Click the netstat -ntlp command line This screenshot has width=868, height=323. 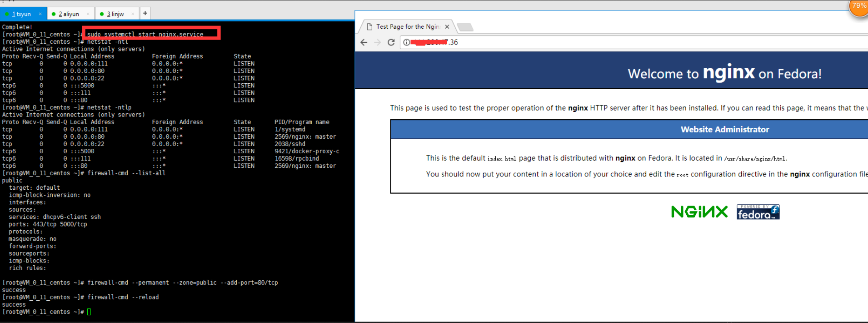point(109,108)
